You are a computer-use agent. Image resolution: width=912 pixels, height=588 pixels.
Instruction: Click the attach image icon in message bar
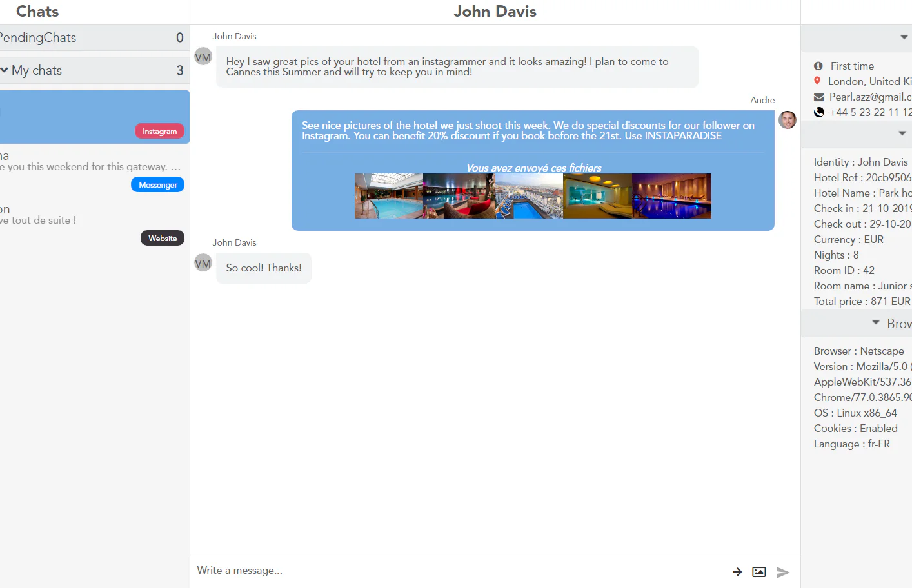click(x=759, y=572)
